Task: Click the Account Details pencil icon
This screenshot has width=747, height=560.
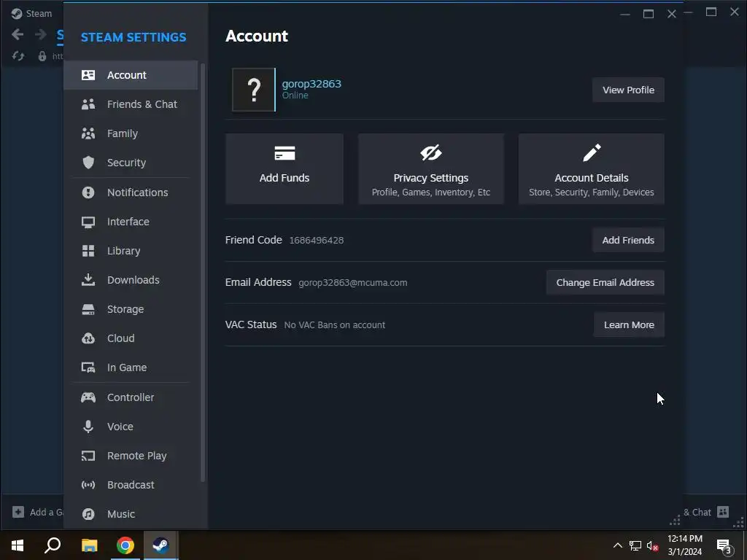Action: click(592, 153)
